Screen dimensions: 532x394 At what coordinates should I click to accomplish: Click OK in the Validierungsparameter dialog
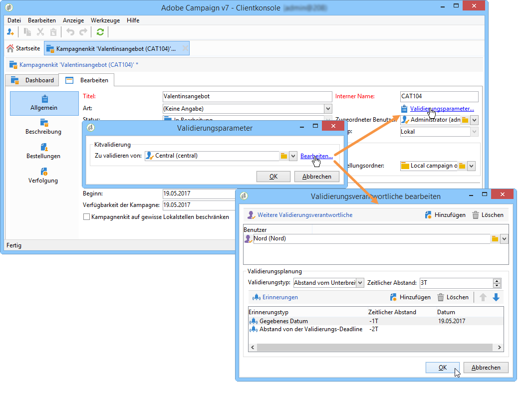[x=273, y=177]
